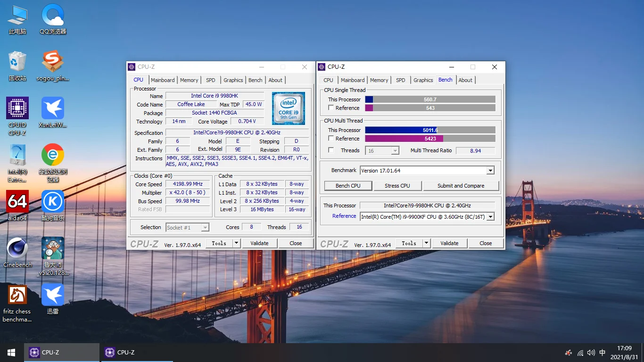Select the fritz chess benchmark desktop icon

coord(17,303)
